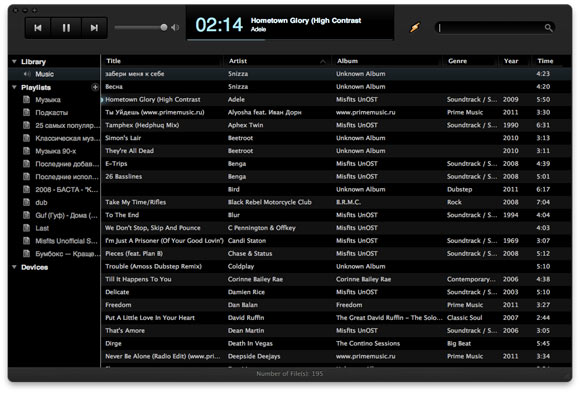Skip to the previous track
This screenshot has width=580, height=393.
coord(38,28)
